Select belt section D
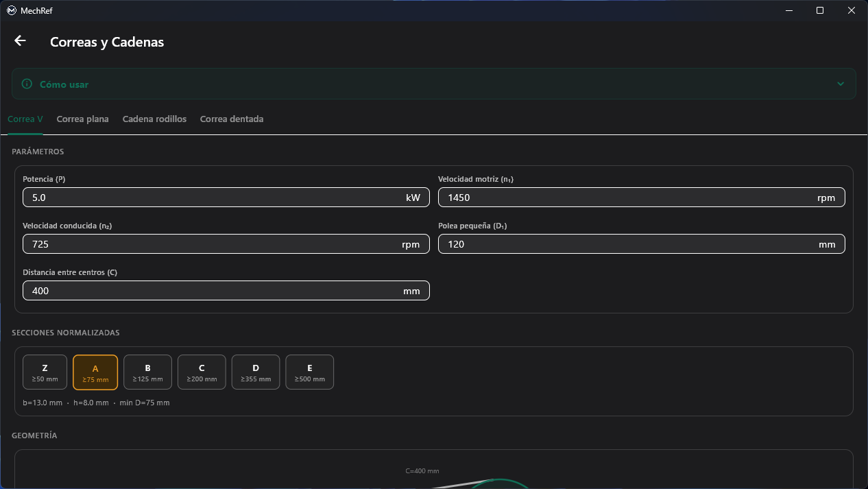Image resolution: width=868 pixels, height=489 pixels. pyautogui.click(x=256, y=372)
